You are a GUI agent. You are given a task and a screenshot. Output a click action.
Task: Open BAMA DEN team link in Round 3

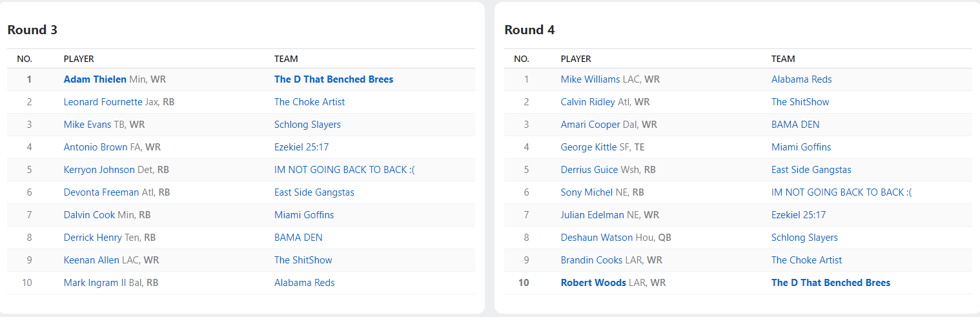coord(298,238)
